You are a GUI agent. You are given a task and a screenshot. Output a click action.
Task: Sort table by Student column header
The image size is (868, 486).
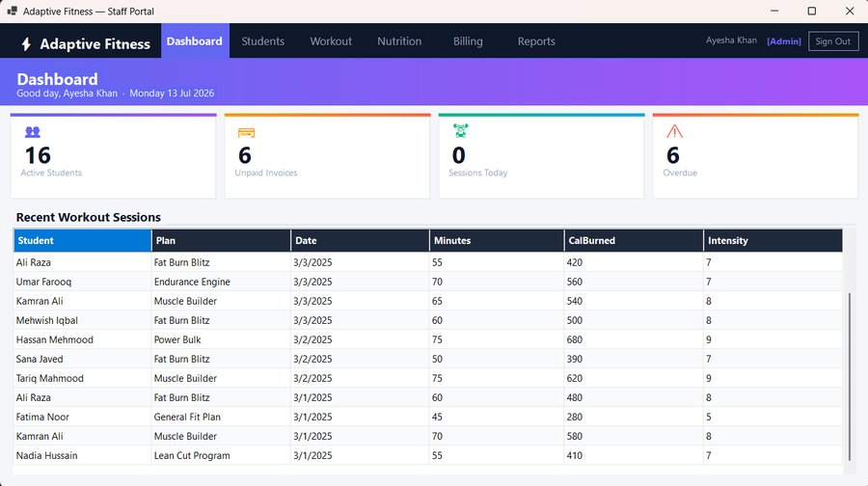[x=83, y=241]
